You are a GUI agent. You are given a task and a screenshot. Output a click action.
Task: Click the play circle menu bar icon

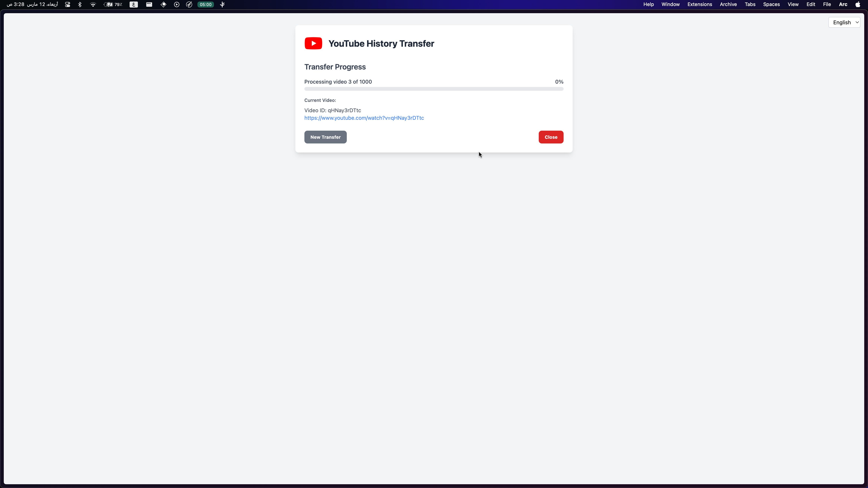[x=177, y=4]
